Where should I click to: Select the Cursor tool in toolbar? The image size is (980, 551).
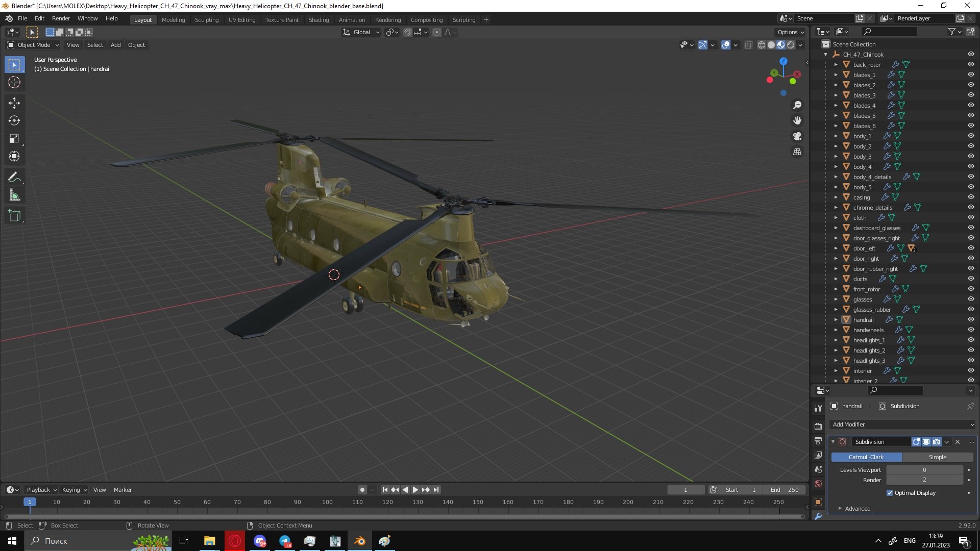pyautogui.click(x=14, y=82)
